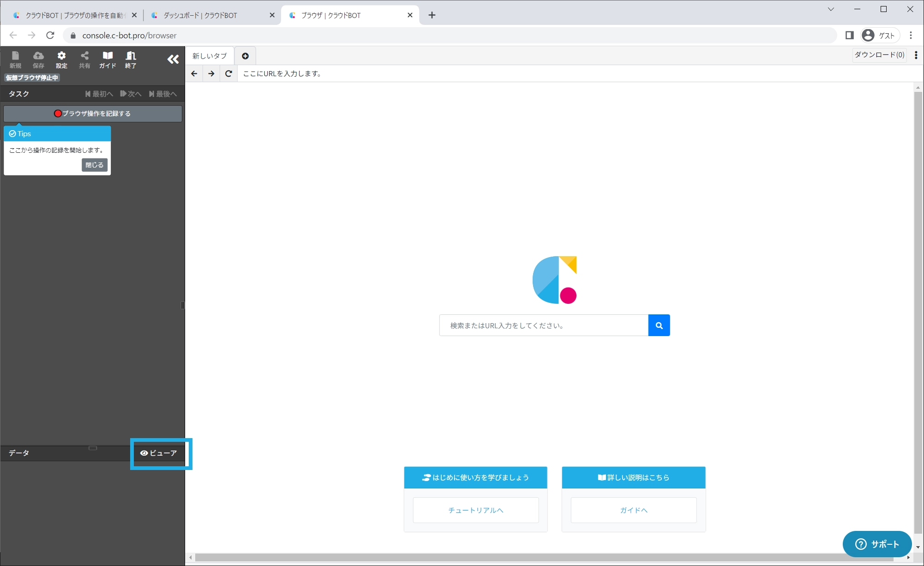Reload the virtual browser page
Image resolution: width=924 pixels, height=566 pixels.
tap(228, 73)
